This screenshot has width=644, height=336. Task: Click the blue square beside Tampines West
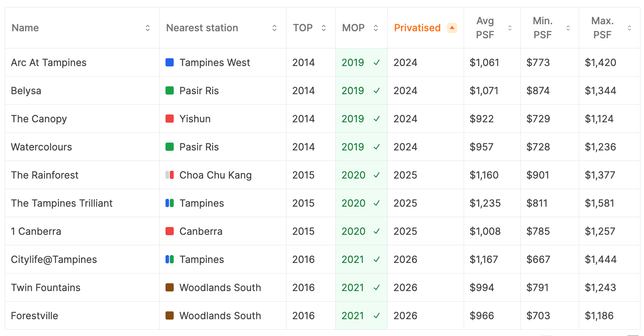pyautogui.click(x=169, y=63)
